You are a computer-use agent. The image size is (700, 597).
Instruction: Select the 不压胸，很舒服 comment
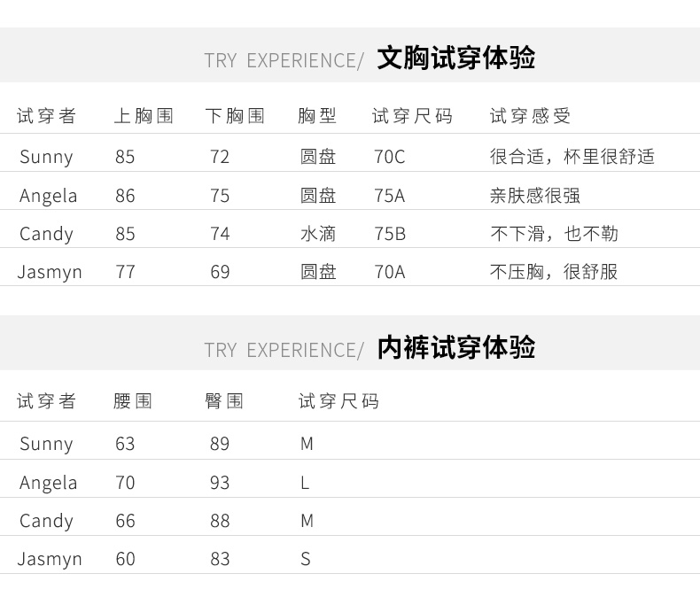tap(554, 272)
